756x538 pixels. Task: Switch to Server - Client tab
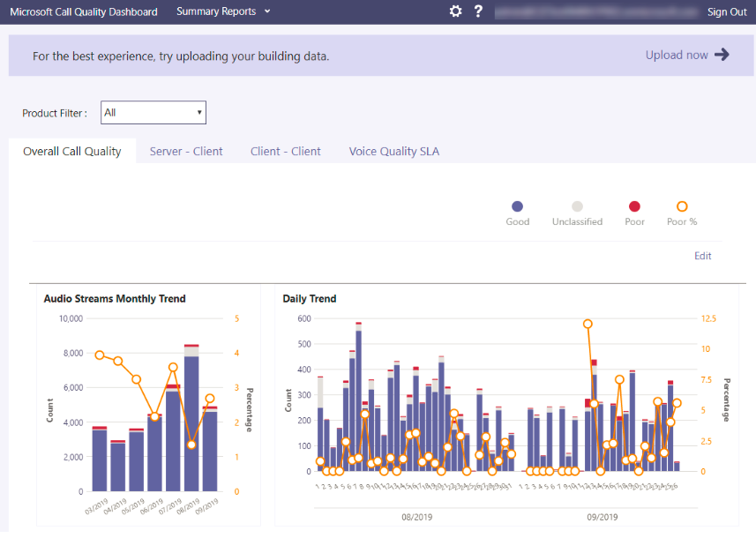coord(186,152)
